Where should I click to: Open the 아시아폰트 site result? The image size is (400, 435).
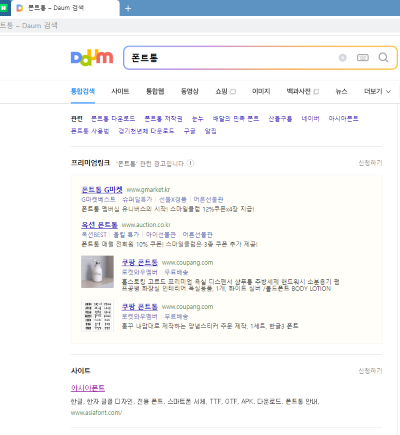point(88,388)
